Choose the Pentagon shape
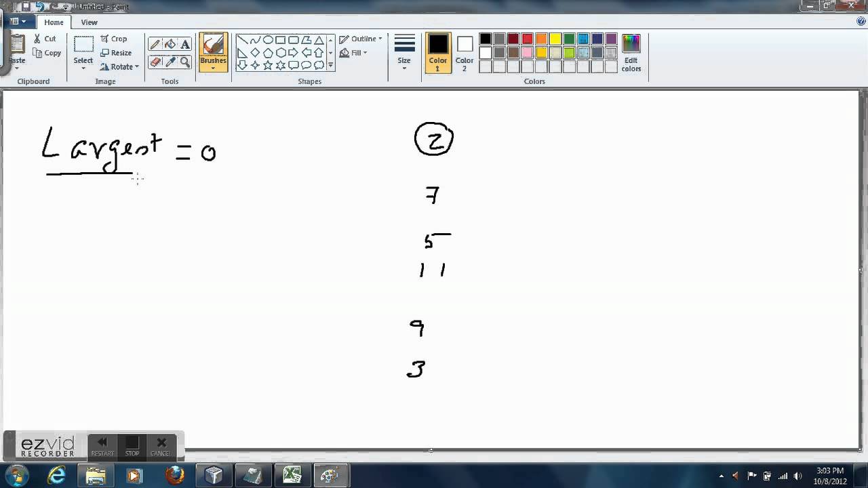This screenshot has height=488, width=868. pos(268,53)
